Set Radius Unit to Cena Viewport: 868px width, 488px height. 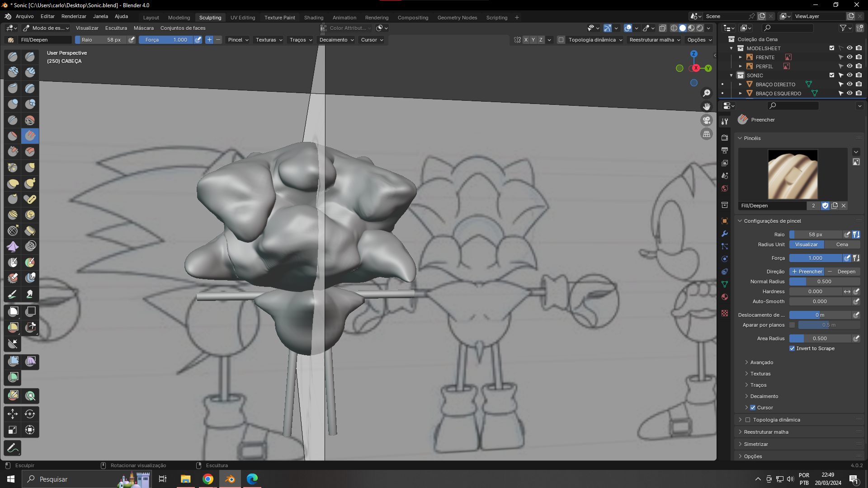pos(842,244)
